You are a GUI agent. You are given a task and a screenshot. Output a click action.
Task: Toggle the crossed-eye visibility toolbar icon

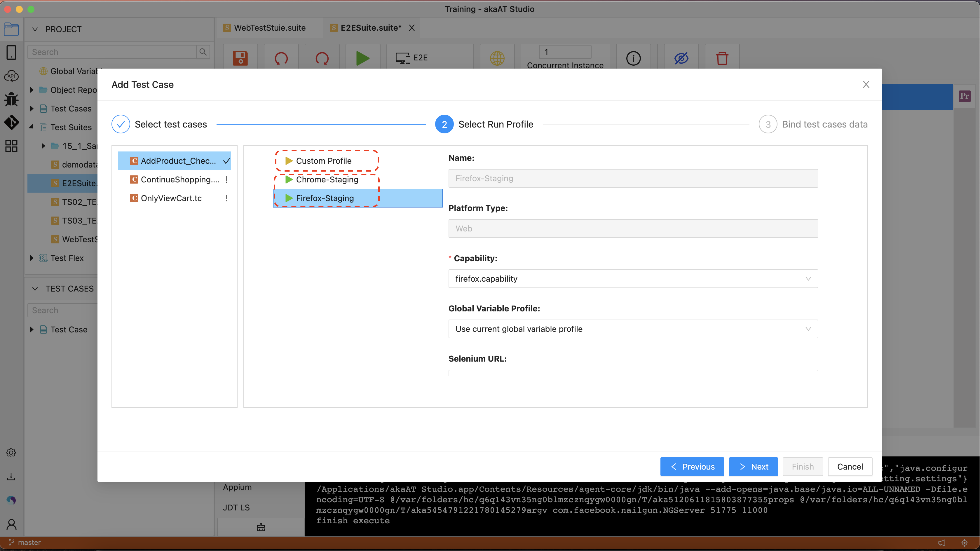pos(681,58)
